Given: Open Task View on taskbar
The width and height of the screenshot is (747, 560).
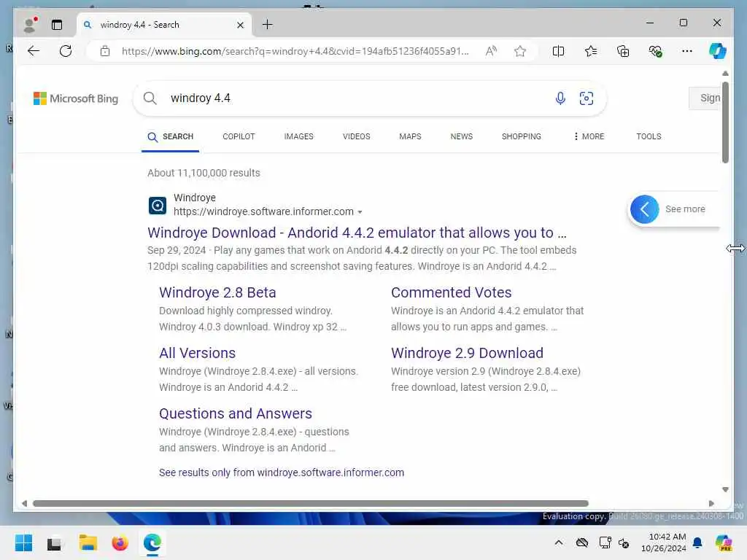Looking at the screenshot, I should coord(54,542).
